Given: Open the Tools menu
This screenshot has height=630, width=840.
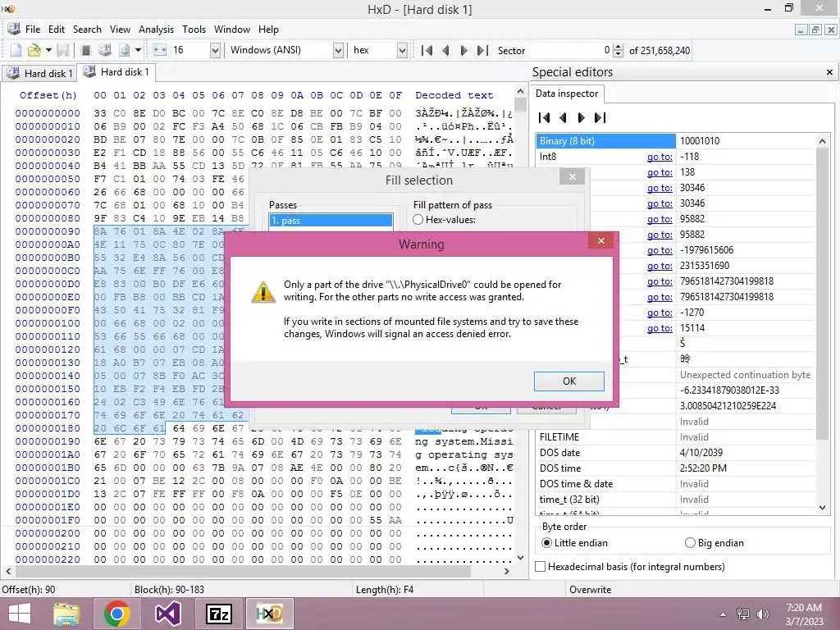Looking at the screenshot, I should 194,30.
